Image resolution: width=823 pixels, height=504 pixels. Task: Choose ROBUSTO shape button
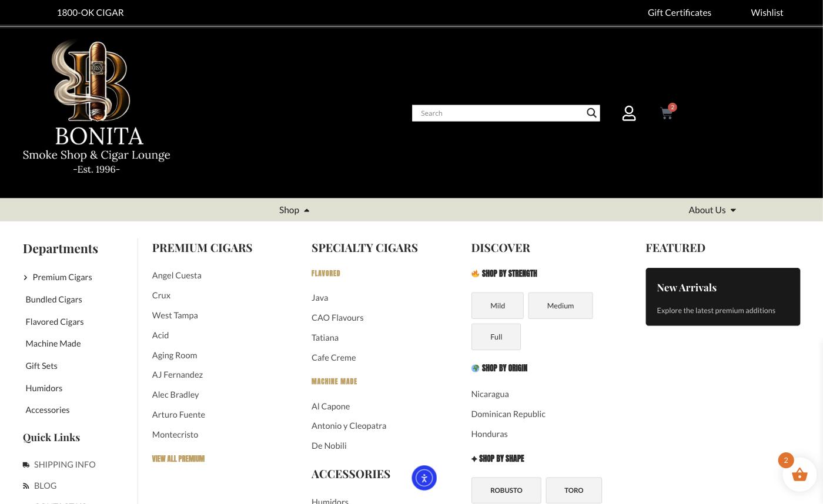(x=506, y=490)
